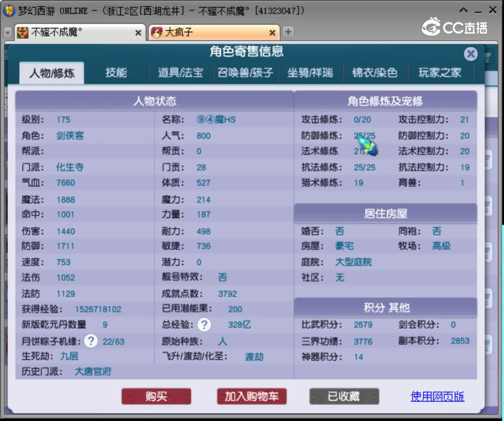The image size is (504, 421).
Task: Open the 玩家之家 tab
Action: (439, 73)
